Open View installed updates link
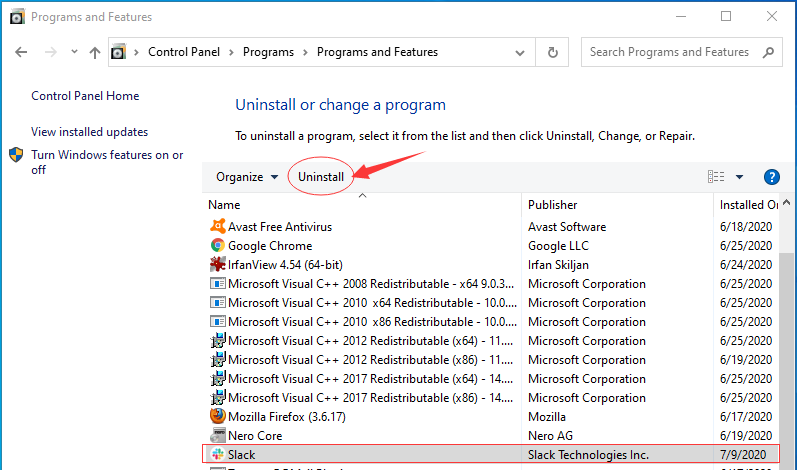The image size is (797, 470). 89,132
